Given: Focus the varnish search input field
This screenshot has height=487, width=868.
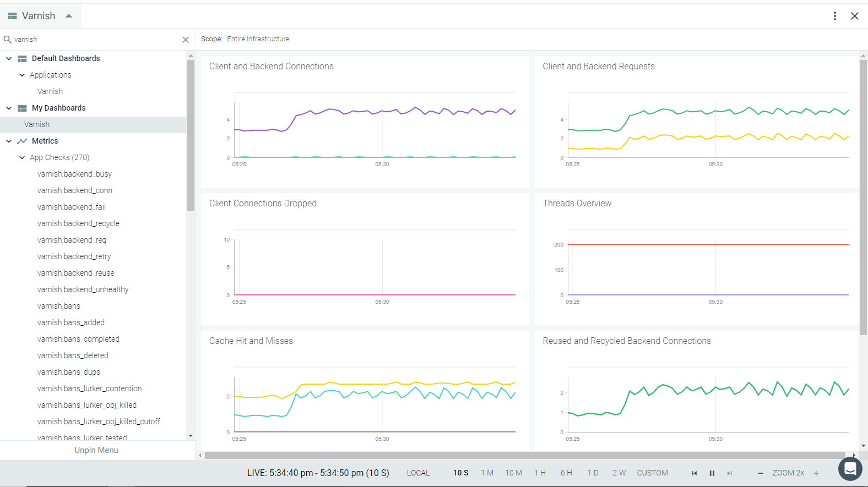Looking at the screenshot, I should point(96,40).
